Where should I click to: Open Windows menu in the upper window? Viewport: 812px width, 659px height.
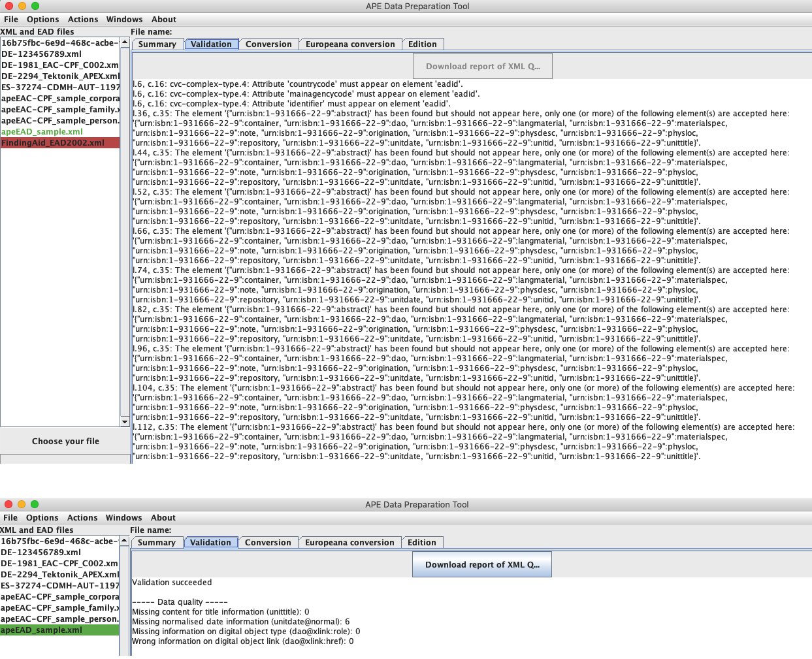pos(124,20)
